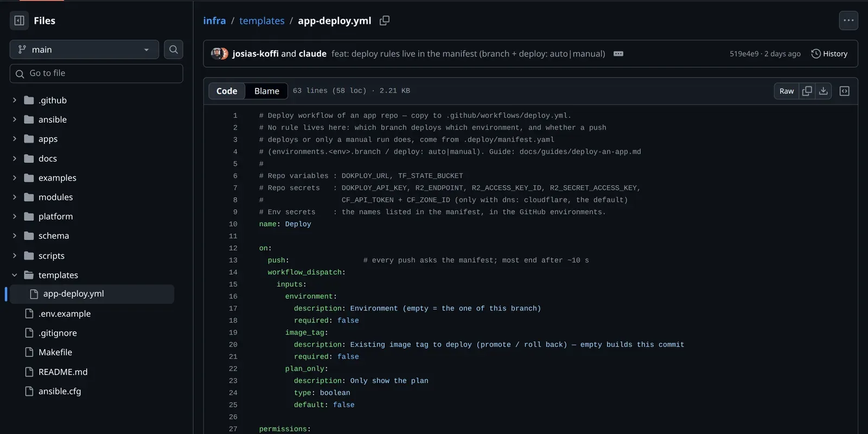Open the README.md file
Viewport: 868px width, 434px height.
coord(63,372)
